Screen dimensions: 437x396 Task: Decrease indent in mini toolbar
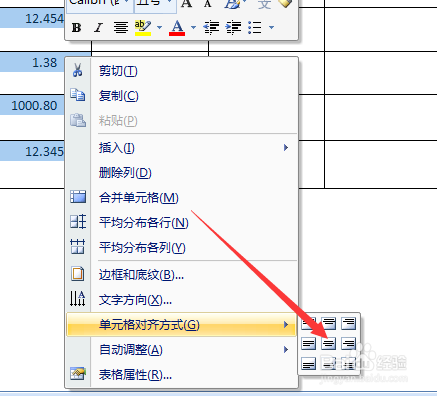[x=211, y=28]
